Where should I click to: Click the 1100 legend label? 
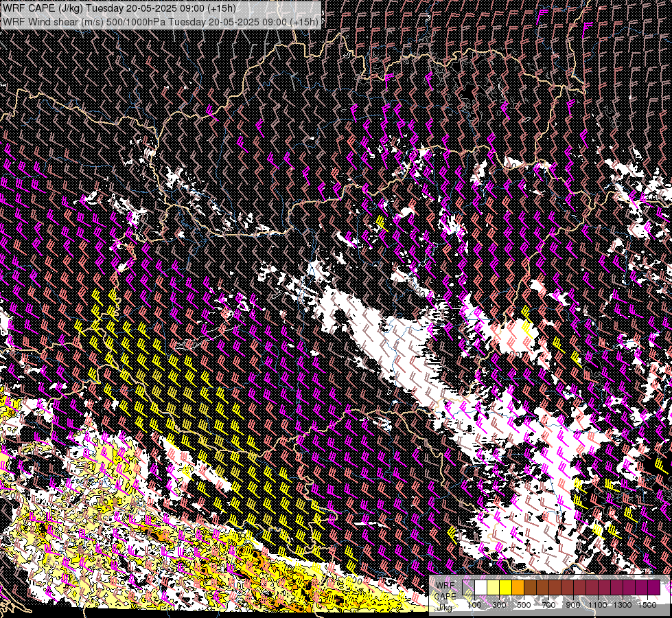[x=597, y=605]
